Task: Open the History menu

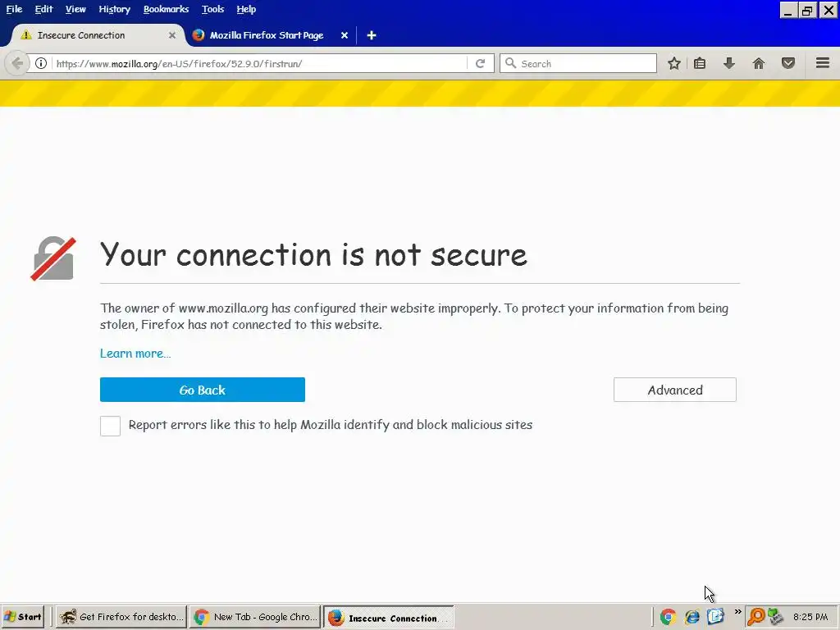Action: [114, 9]
